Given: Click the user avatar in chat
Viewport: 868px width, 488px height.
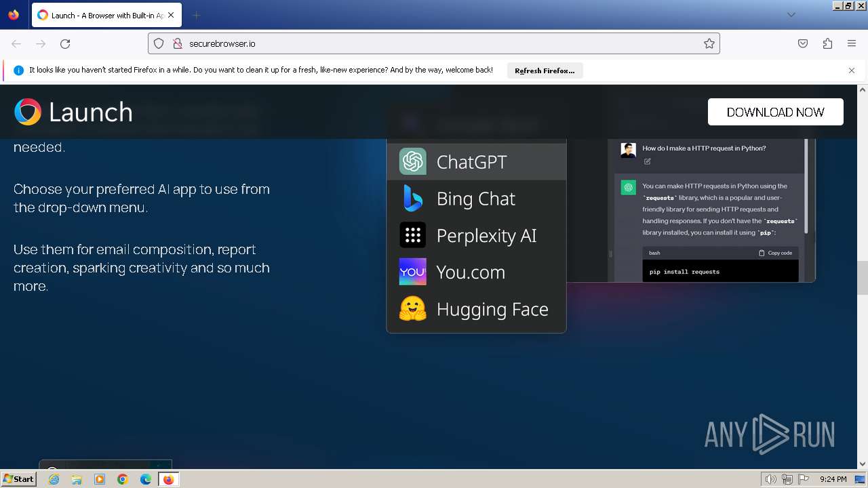Looking at the screenshot, I should (x=629, y=150).
